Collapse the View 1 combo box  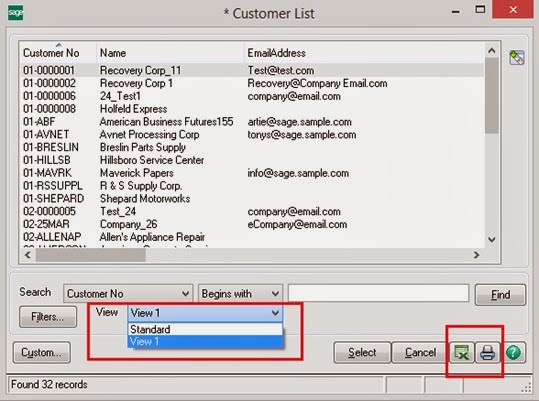pyautogui.click(x=275, y=313)
